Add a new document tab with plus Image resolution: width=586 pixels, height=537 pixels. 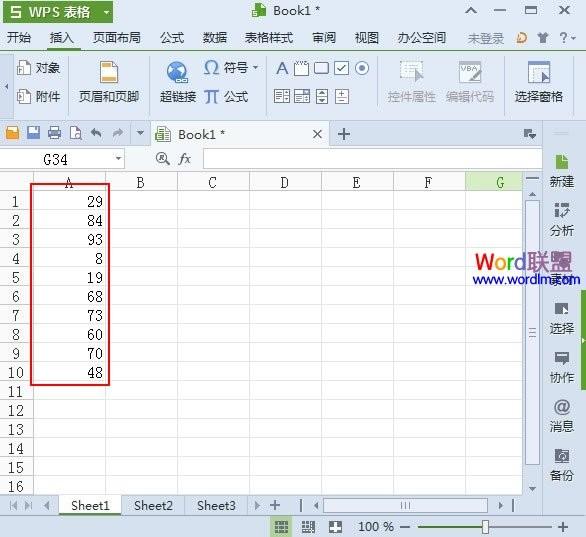click(x=343, y=134)
